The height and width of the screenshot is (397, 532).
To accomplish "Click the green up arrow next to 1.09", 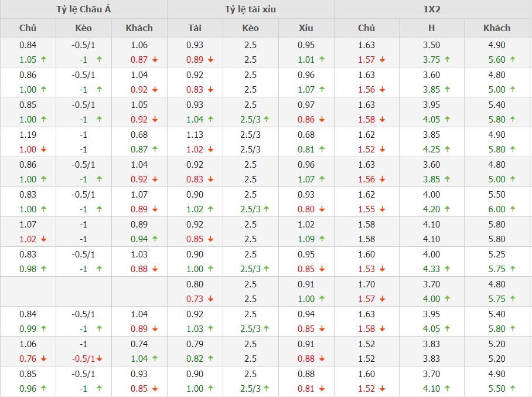I will click(x=322, y=239).
